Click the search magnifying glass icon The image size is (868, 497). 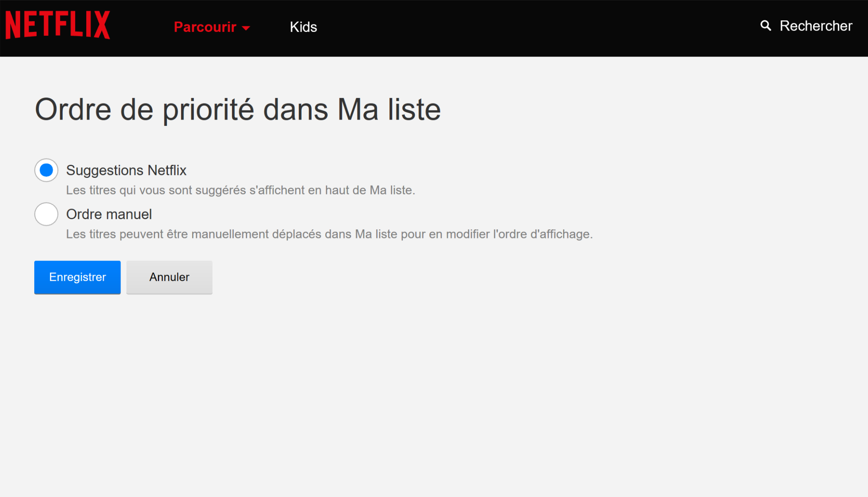point(765,26)
